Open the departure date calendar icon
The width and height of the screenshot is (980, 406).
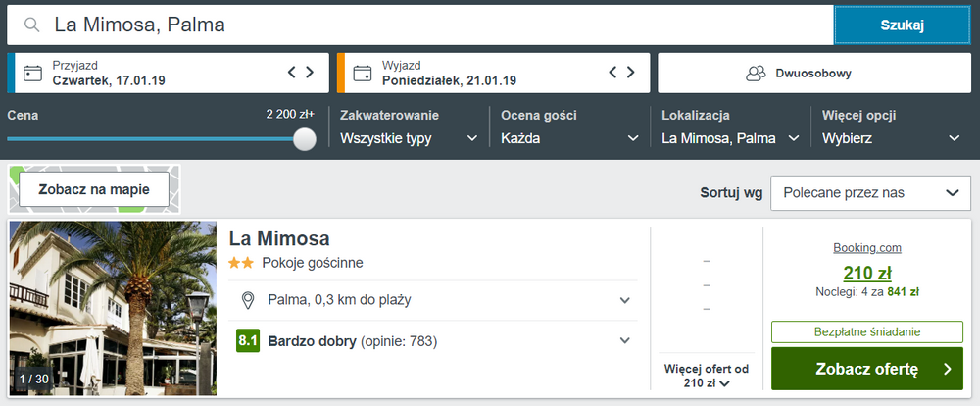(x=362, y=74)
